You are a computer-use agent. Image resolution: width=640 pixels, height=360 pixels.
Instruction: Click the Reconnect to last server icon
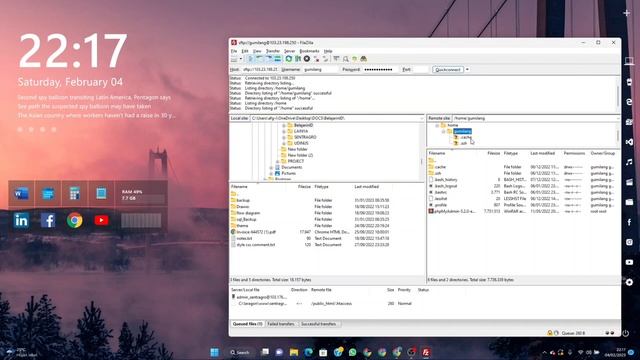[x=325, y=59]
